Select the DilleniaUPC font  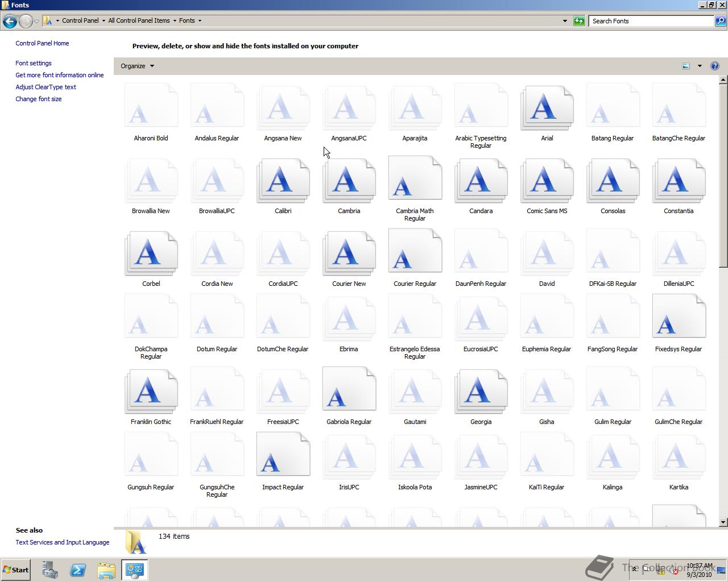[679, 258]
